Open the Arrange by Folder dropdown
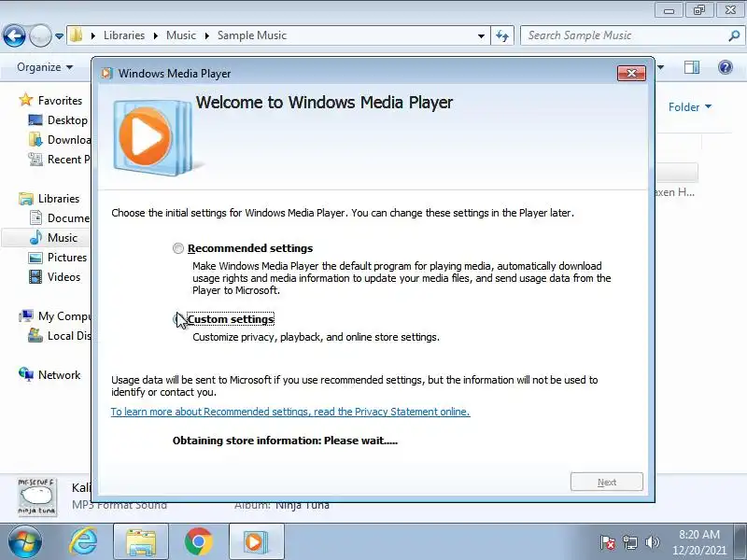The height and width of the screenshot is (560, 747). pyautogui.click(x=689, y=107)
